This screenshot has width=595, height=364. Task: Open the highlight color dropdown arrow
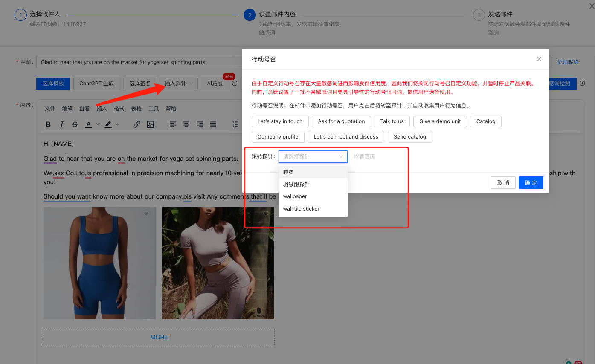pos(118,124)
